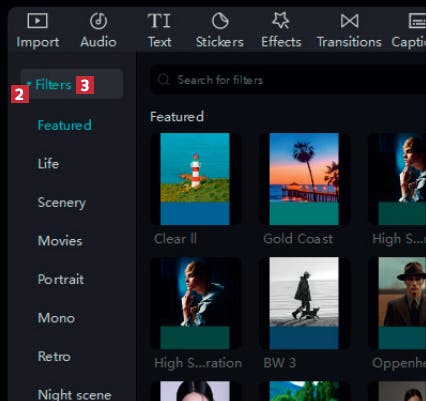
Task: Open the Effects star icon
Action: (281, 20)
